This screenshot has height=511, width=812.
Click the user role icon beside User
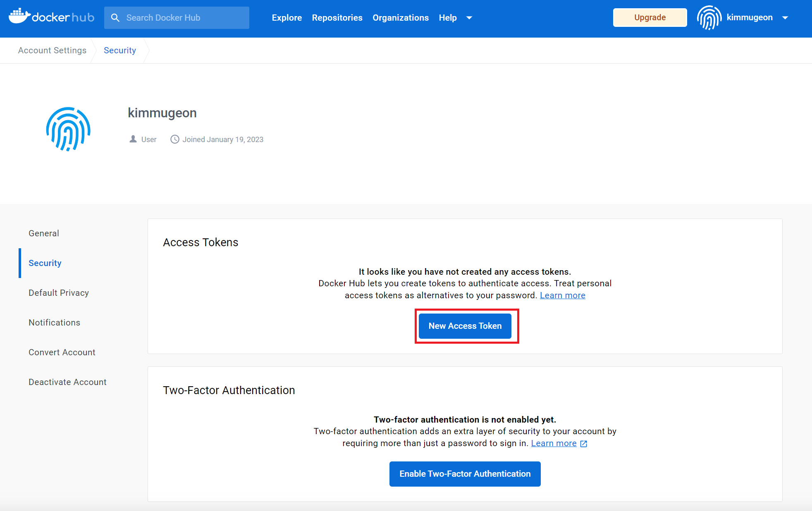point(133,139)
